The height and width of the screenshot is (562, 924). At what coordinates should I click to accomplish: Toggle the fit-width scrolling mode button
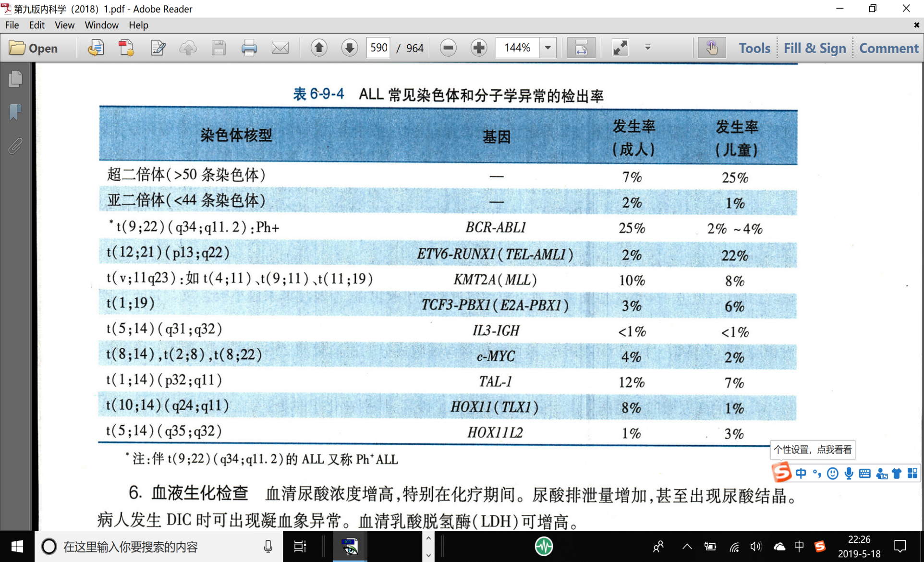(581, 48)
